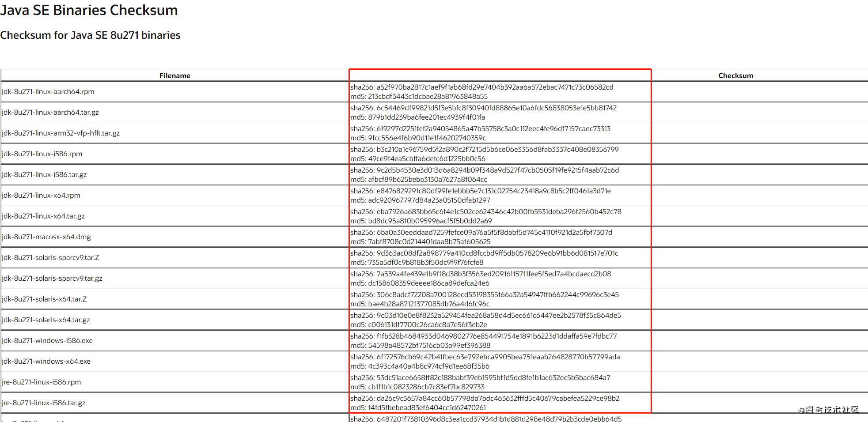Select filename jdk-8u271-solaris-x64.tar.gz
The width and height of the screenshot is (868, 422).
point(46,320)
